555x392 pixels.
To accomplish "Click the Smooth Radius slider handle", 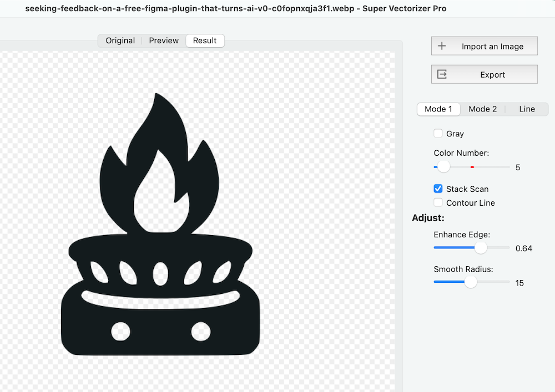I will click(x=471, y=282).
